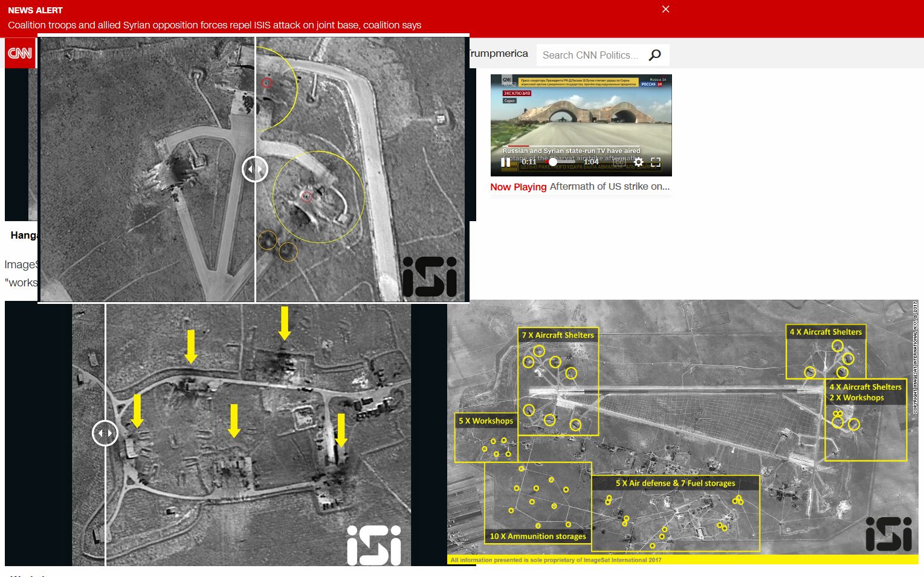Seek using the video progress knob
924x577 pixels.
coord(552,162)
